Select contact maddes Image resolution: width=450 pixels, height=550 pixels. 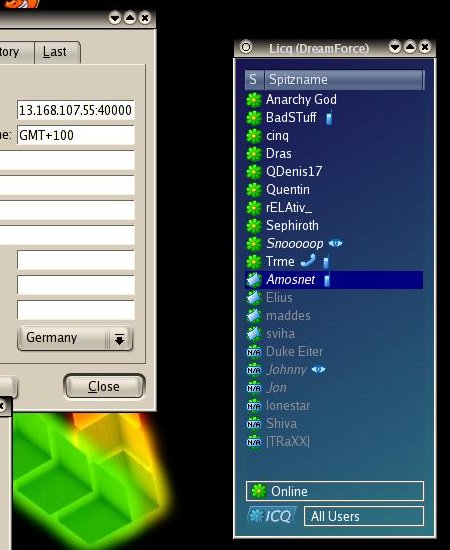[x=288, y=316]
